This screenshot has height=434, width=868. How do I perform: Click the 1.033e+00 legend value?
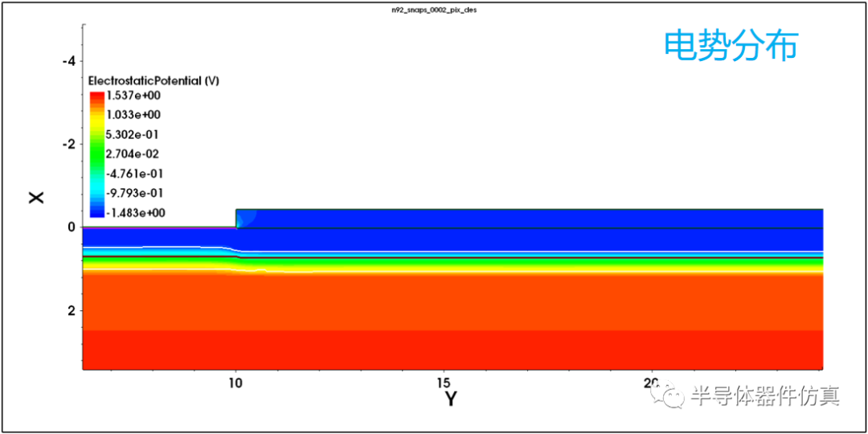(133, 115)
